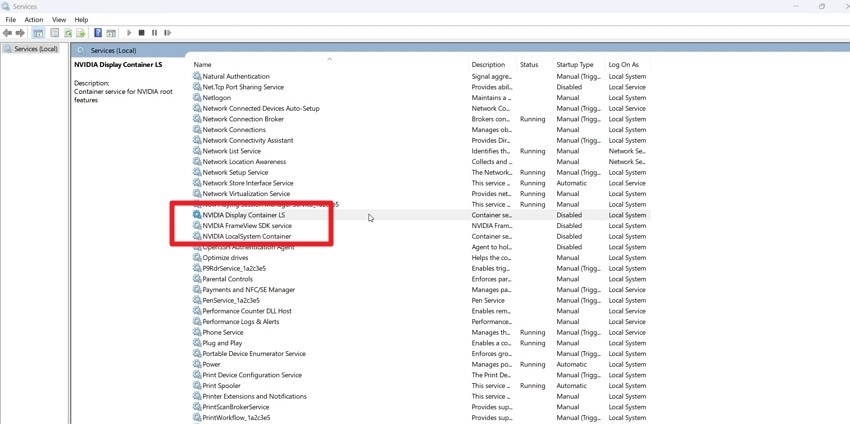Click the Running status of Print Spooler
This screenshot has height=424, width=850.
[532, 386]
